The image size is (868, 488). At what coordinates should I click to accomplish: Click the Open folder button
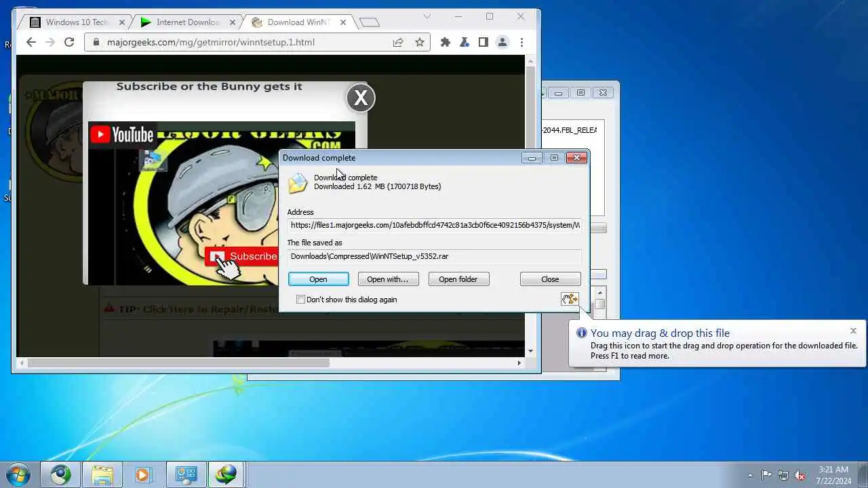tap(458, 279)
